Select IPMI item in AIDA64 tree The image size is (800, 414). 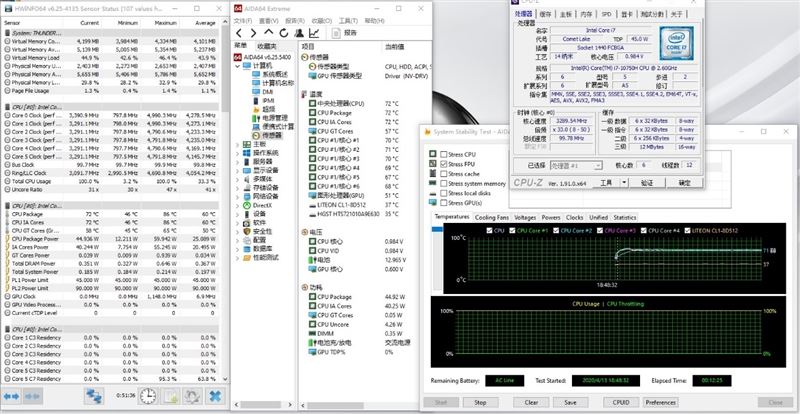tap(263, 101)
